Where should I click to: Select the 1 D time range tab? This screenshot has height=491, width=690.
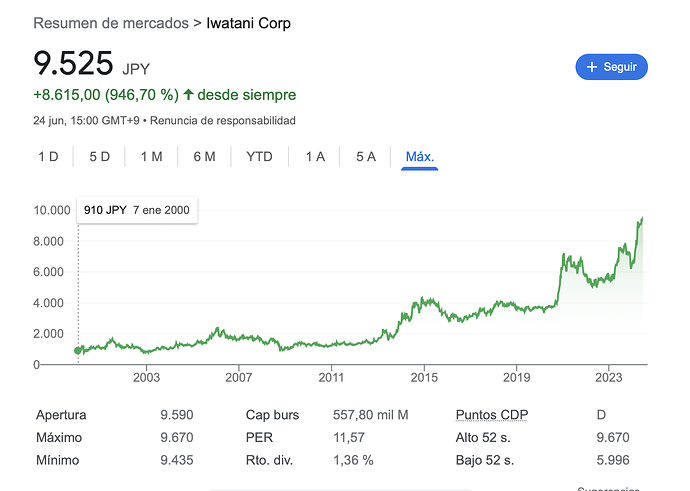(x=48, y=157)
